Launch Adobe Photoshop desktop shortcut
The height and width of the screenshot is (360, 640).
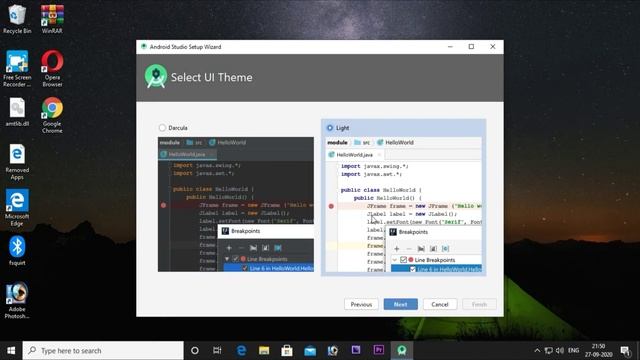(17, 301)
